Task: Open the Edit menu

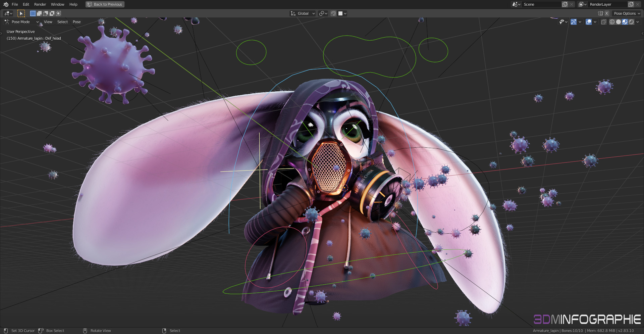Action: coord(26,4)
